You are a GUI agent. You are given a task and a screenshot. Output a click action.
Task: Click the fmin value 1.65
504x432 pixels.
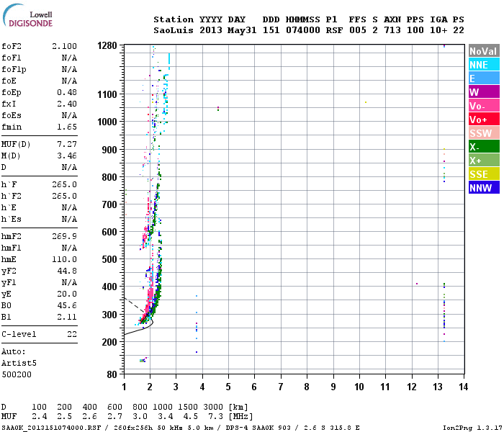67,127
